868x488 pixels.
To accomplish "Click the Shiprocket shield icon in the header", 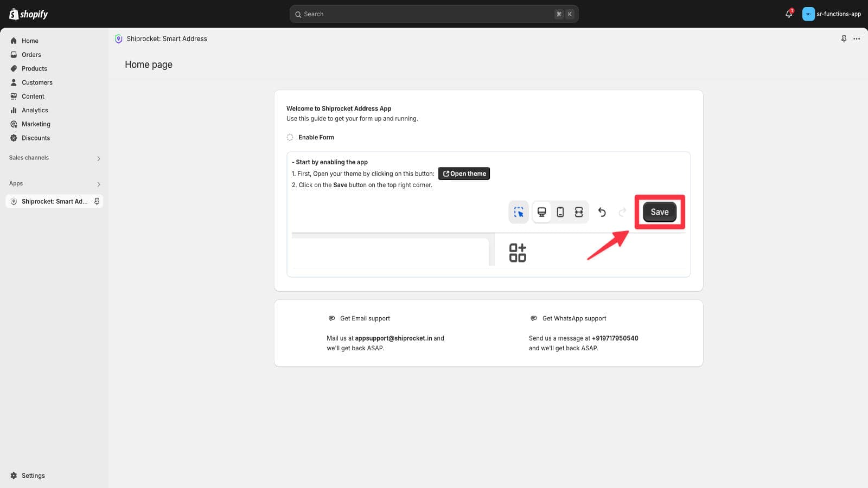I will (x=119, y=39).
